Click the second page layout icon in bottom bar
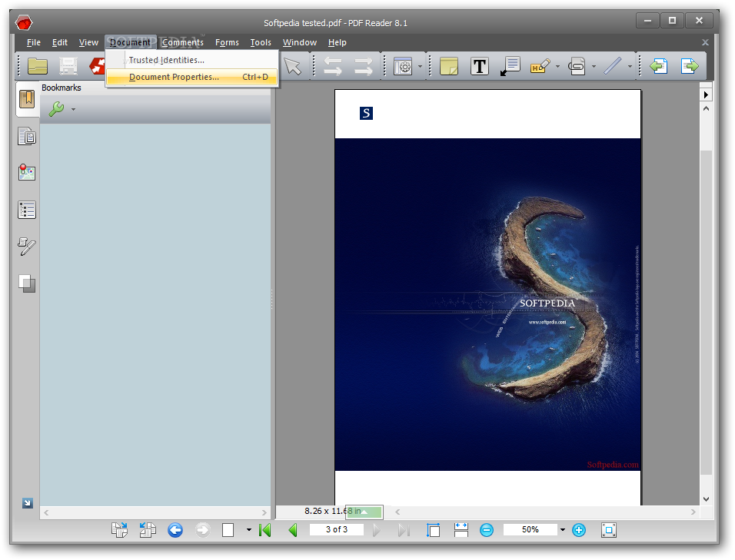The width and height of the screenshot is (735, 560). (148, 530)
